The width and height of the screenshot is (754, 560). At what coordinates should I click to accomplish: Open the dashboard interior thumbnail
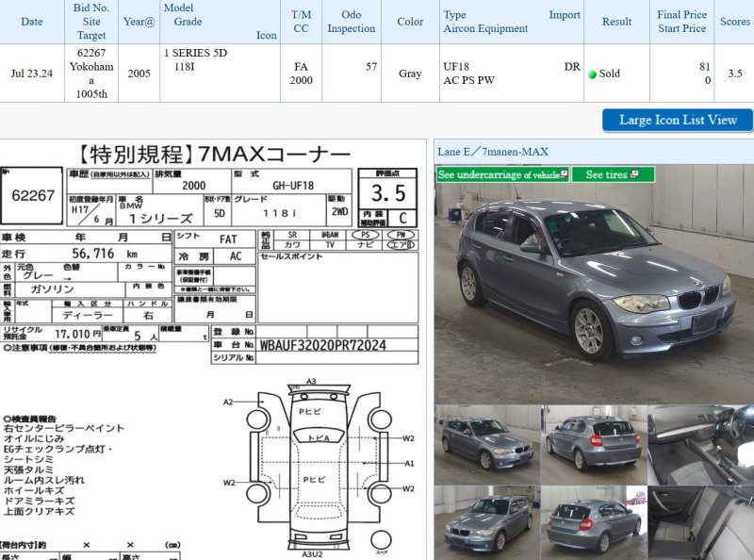coord(700,445)
